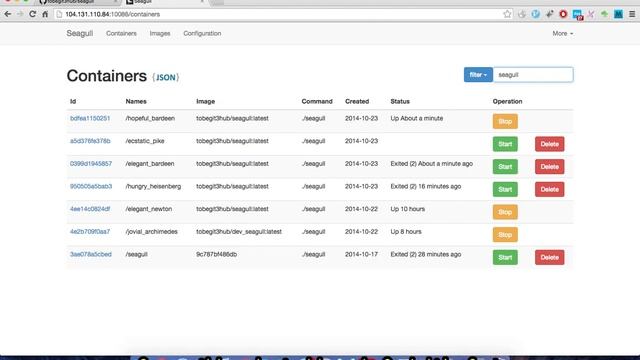Select status 'Up 8 hours'
Screen dimensions: 640x360
(406, 231)
